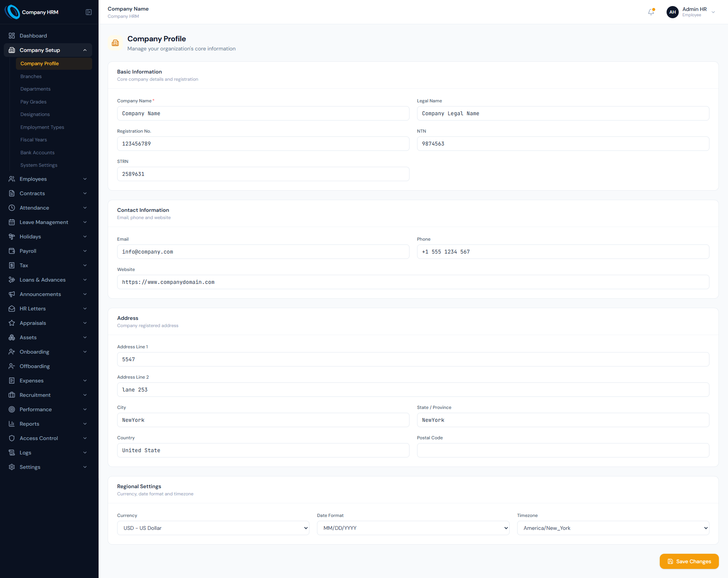Click the Attendance clock icon
The height and width of the screenshot is (578, 728).
tap(12, 208)
